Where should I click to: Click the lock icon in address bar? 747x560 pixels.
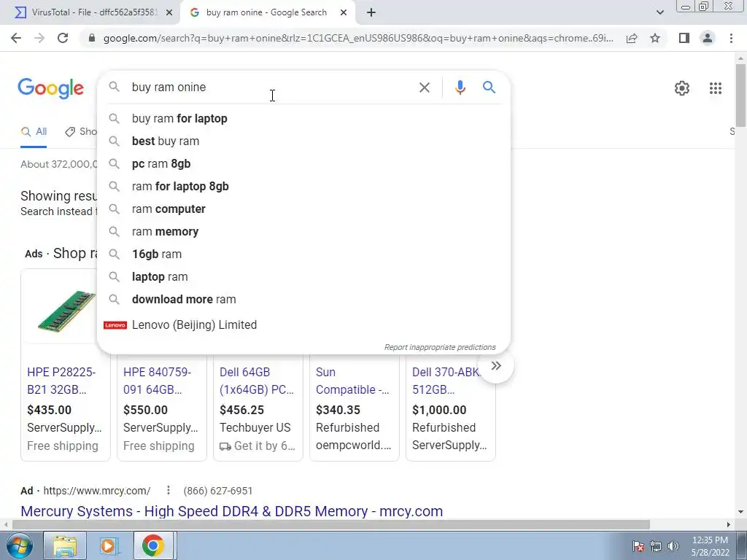92,38
